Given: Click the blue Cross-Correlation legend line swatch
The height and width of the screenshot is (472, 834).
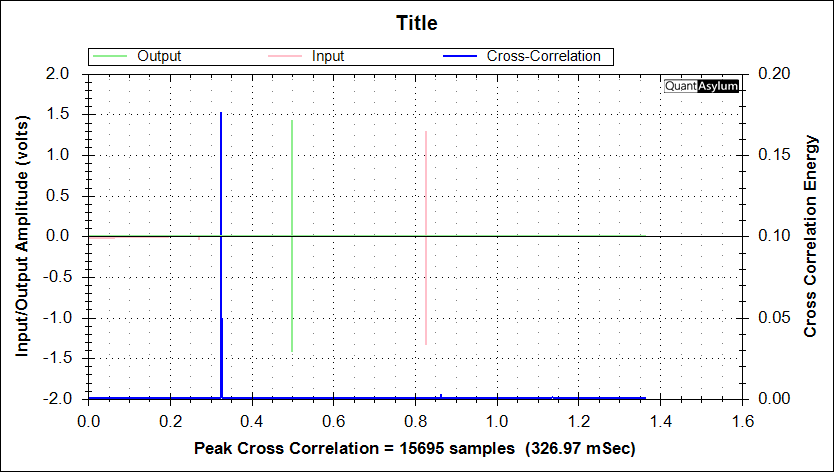Looking at the screenshot, I should 460,56.
